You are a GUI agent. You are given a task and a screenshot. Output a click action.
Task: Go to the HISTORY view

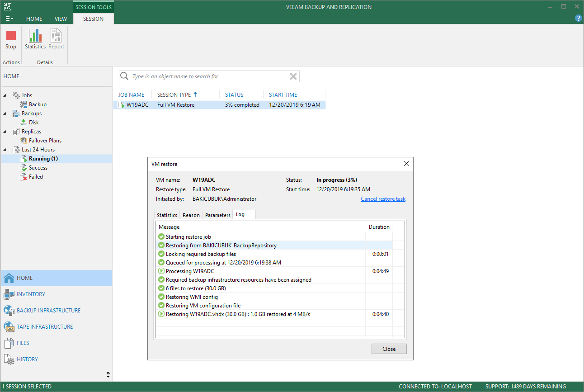[x=57, y=359]
